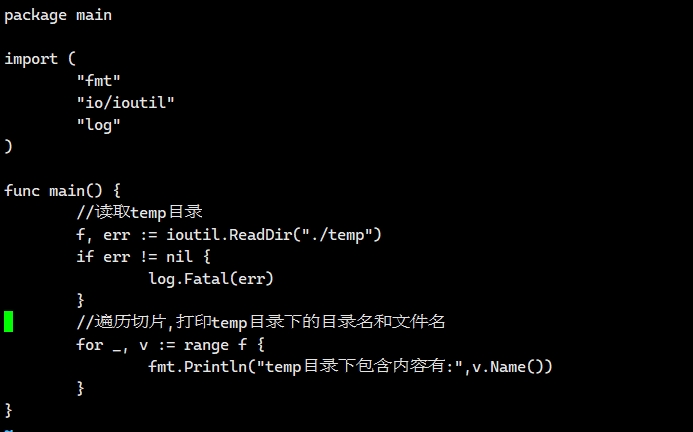The image size is (693, 432).
Task: Click the green cursor block
Action: point(9,321)
